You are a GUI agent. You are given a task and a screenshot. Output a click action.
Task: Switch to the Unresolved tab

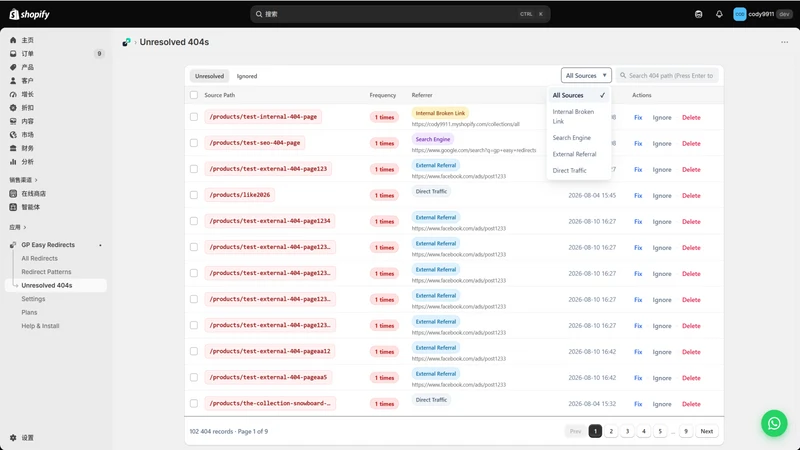click(x=209, y=76)
